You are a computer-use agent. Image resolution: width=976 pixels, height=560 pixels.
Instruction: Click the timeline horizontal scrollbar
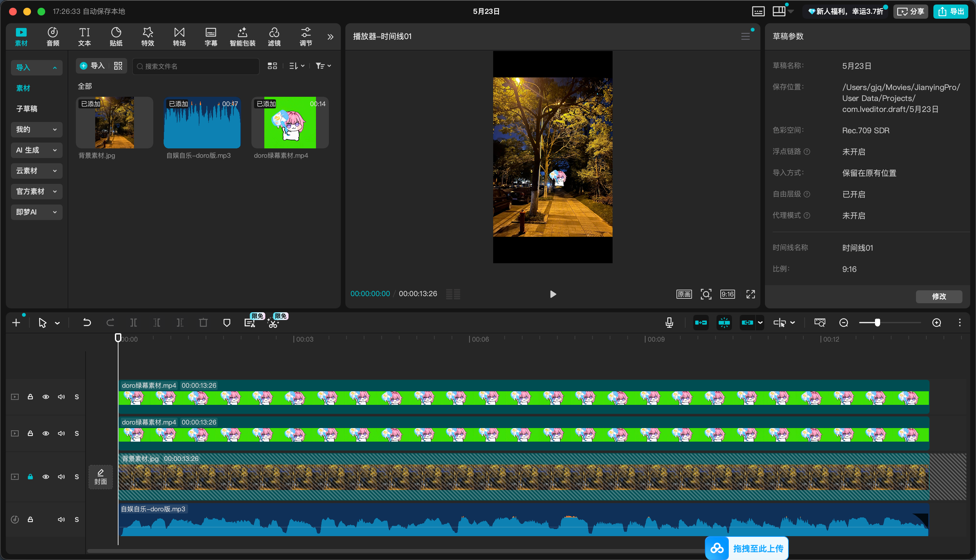point(396,551)
